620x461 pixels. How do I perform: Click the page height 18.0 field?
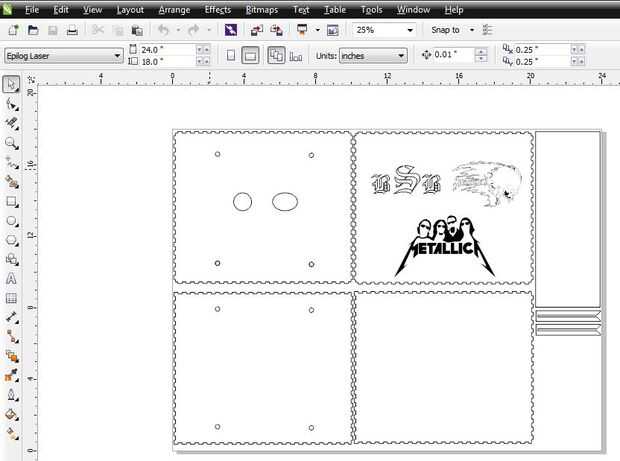[167, 62]
